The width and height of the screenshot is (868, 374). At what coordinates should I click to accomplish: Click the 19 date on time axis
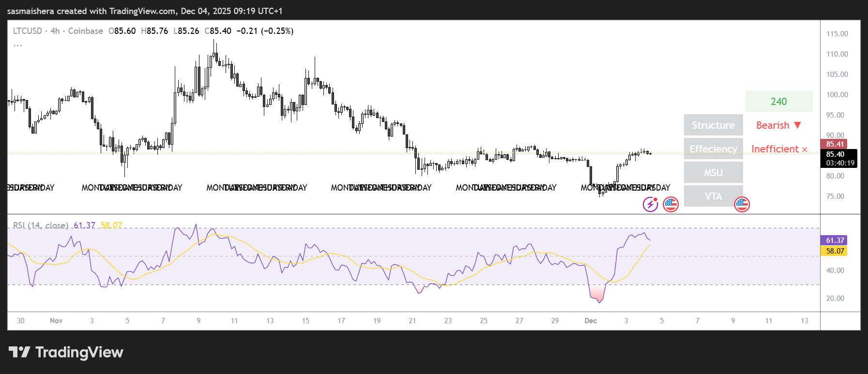[x=377, y=321]
